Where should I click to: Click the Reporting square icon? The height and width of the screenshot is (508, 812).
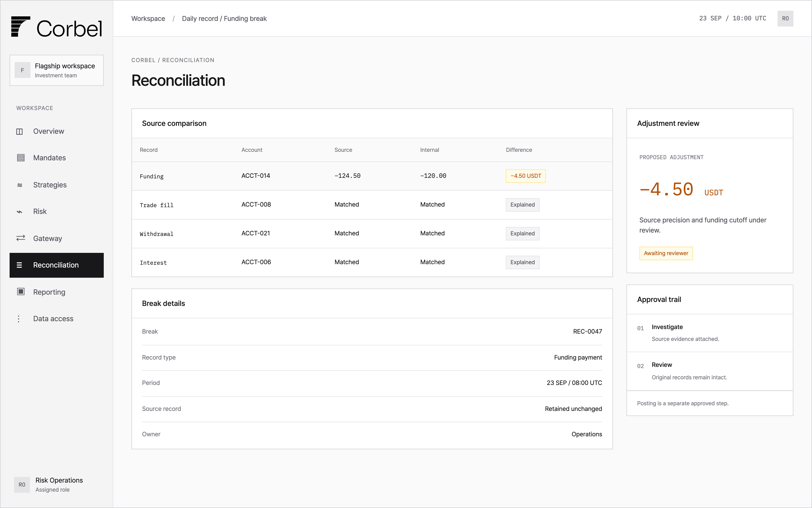click(21, 292)
